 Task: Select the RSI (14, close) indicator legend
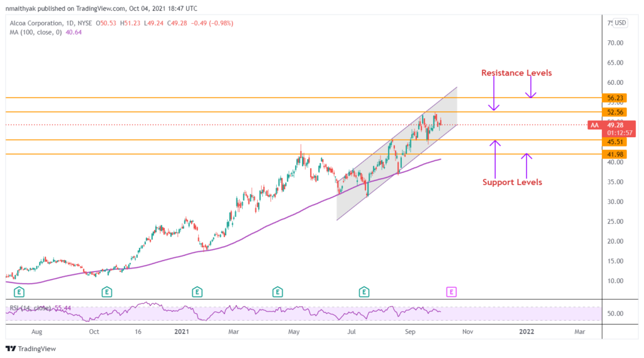click(x=36, y=308)
